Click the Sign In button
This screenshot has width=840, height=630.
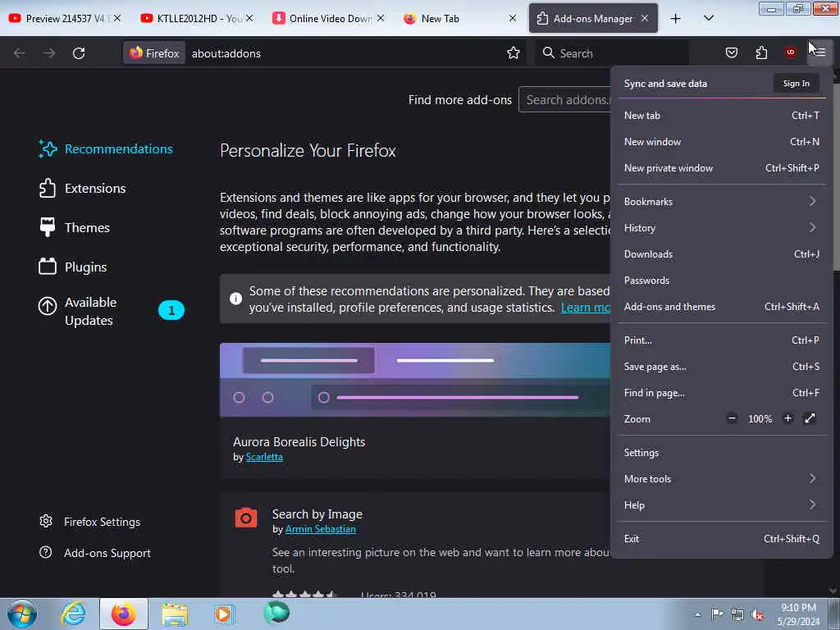pos(796,83)
